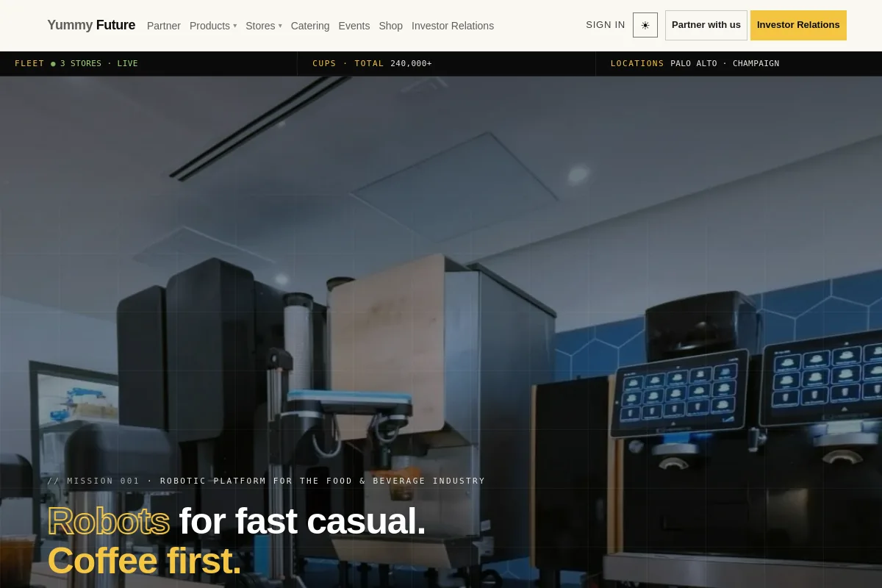882x588 pixels.
Task: Open the Catering page
Action: [x=310, y=26]
